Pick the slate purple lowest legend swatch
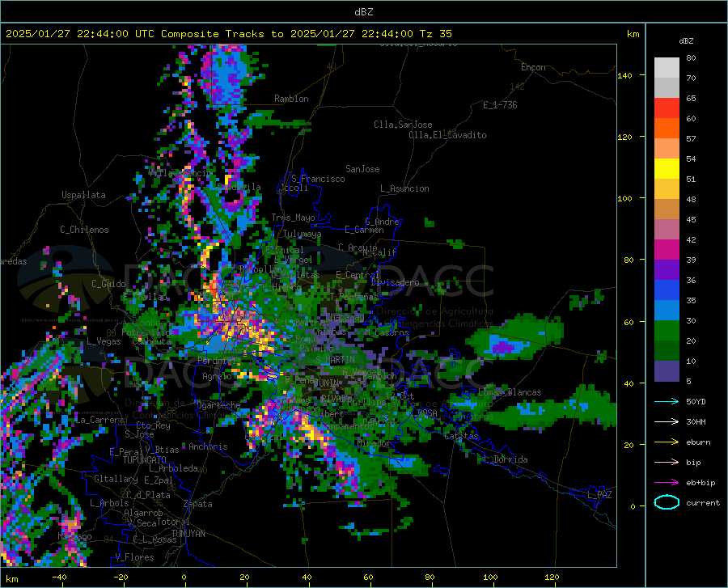This screenshot has width=728, height=588. pyautogui.click(x=667, y=371)
